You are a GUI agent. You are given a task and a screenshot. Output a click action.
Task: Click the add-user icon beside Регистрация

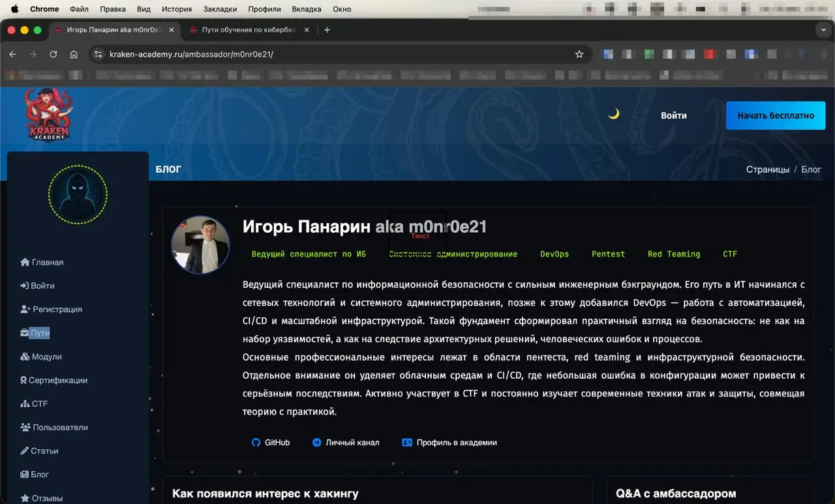(25, 309)
